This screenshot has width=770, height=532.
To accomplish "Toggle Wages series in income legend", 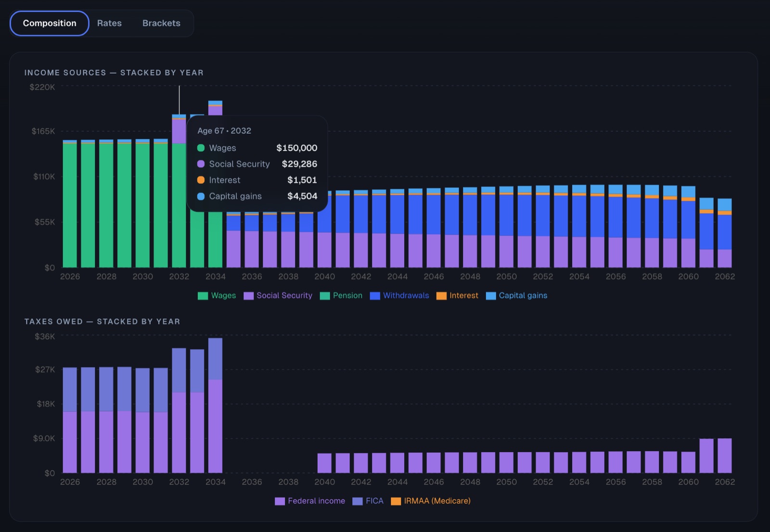I will click(217, 295).
